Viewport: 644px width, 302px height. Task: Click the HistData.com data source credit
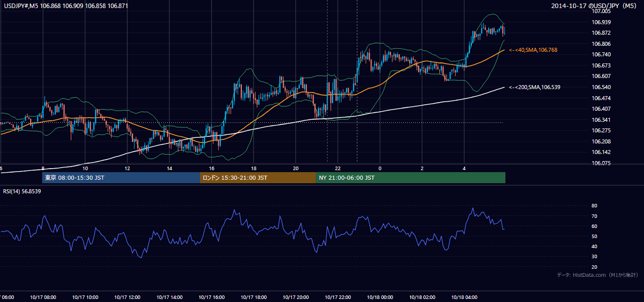(x=598, y=275)
